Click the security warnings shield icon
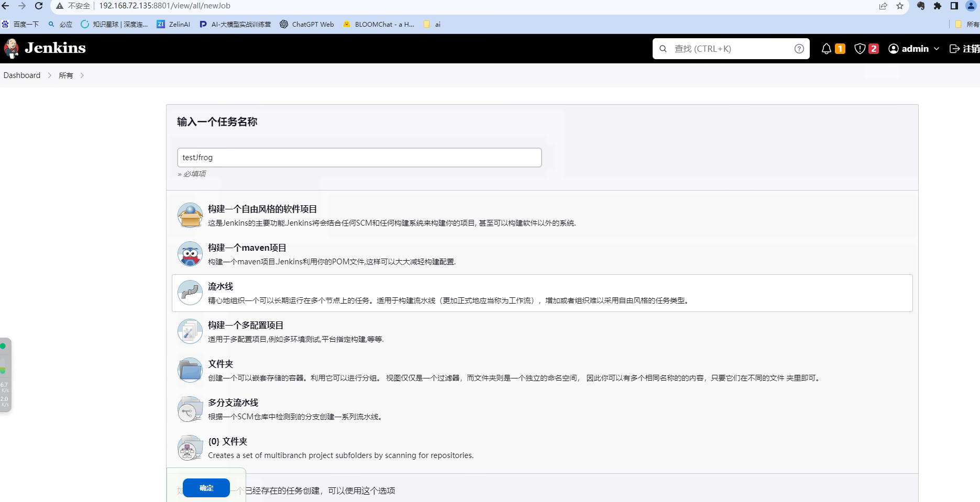The height and width of the screenshot is (502, 980). [859, 48]
